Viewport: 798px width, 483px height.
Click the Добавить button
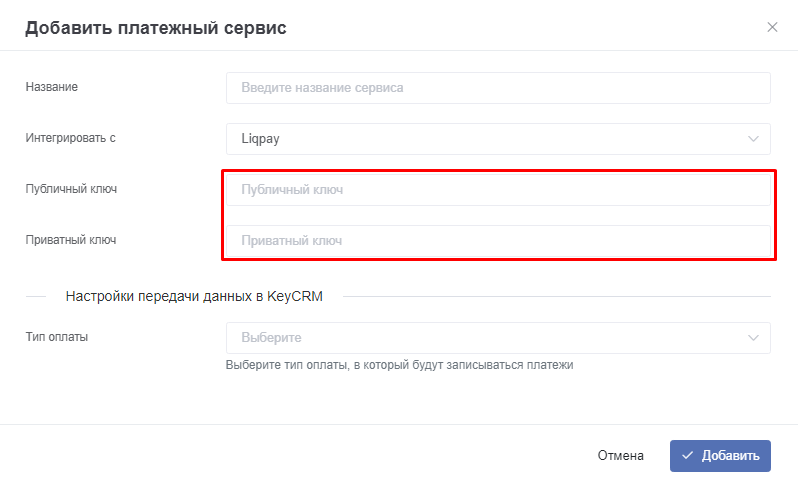(x=720, y=456)
